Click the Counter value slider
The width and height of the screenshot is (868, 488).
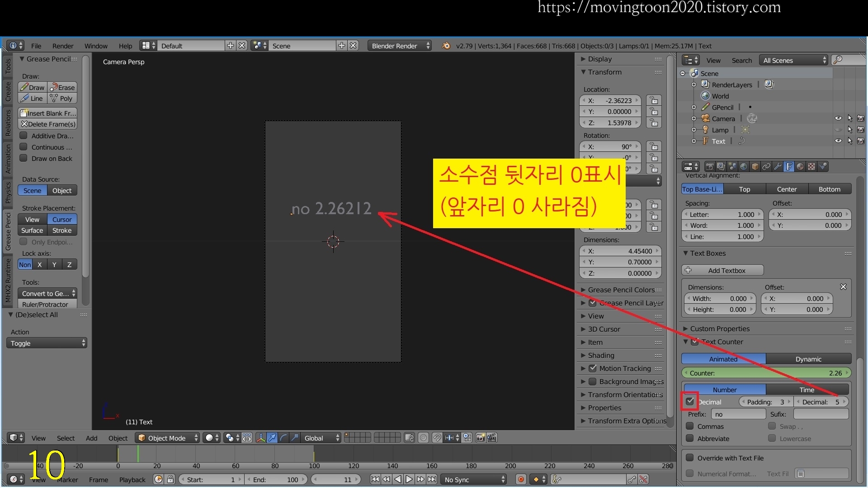pos(766,373)
